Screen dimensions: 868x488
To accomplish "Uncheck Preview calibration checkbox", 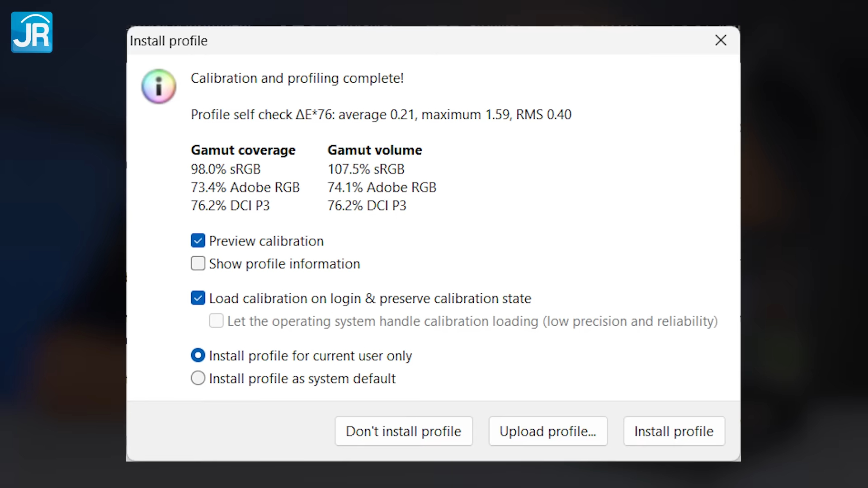I will [x=198, y=241].
